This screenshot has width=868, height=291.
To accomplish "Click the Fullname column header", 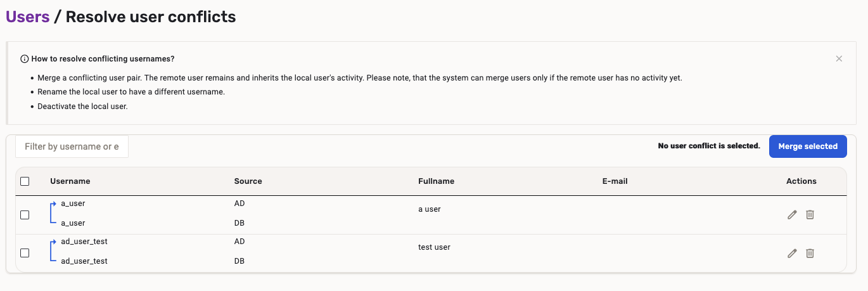I will pos(436,181).
